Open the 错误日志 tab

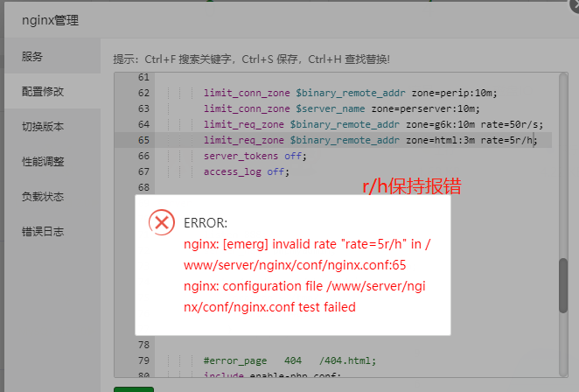[x=52, y=232]
